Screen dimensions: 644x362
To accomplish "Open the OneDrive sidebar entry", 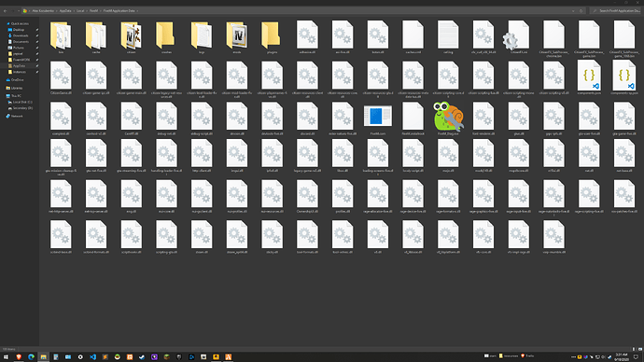I will click(17, 80).
